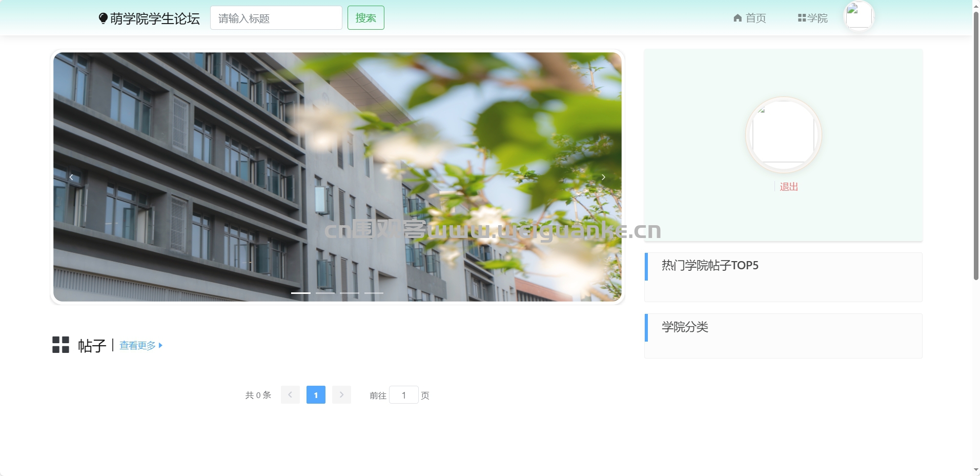The height and width of the screenshot is (476, 980).
Task: Show next carousel slide with right arrow
Action: pos(603,177)
